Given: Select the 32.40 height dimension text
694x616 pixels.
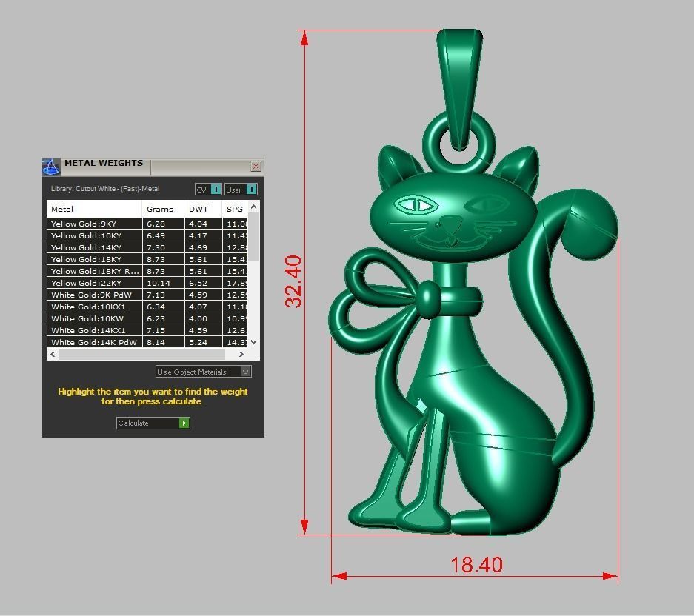Looking at the screenshot, I should pos(293,281).
